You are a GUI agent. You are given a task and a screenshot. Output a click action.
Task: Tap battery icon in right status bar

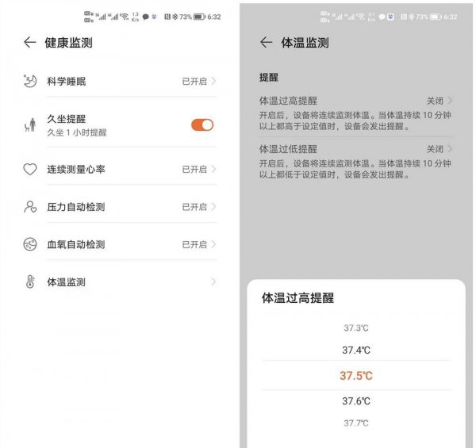click(436, 17)
